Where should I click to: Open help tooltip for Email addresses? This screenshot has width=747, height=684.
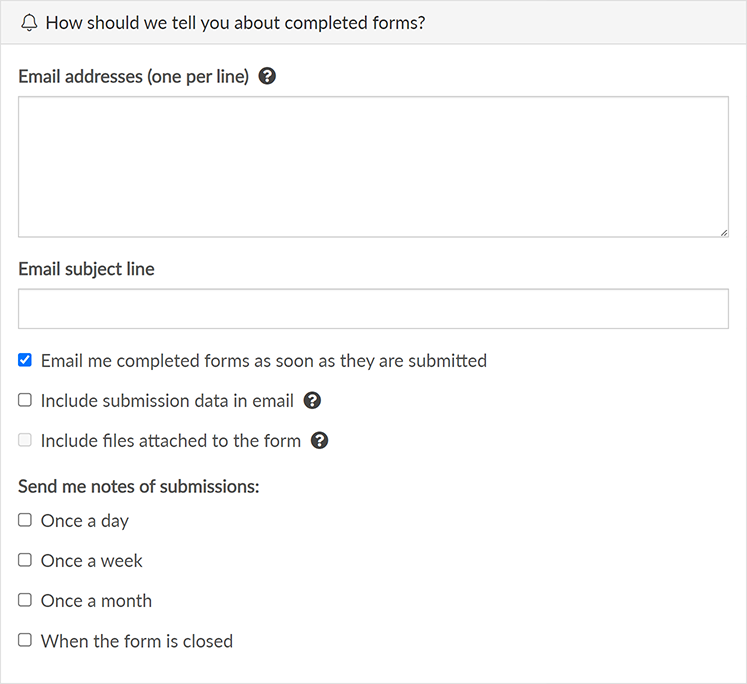coord(267,76)
